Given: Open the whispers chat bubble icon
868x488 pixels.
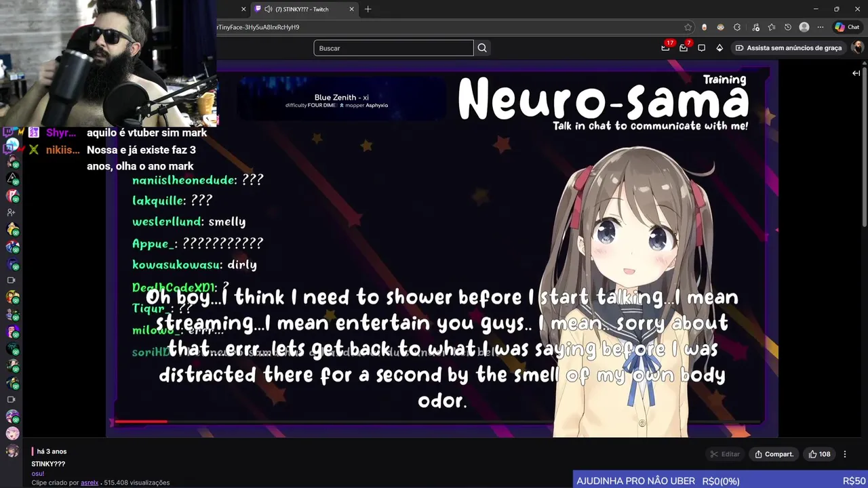Looking at the screenshot, I should [701, 48].
